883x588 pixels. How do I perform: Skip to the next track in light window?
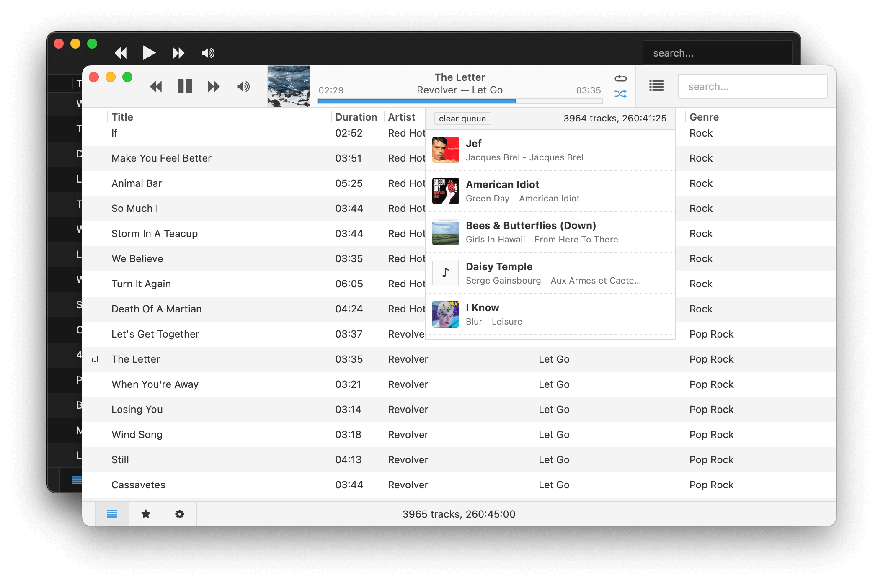click(x=214, y=87)
